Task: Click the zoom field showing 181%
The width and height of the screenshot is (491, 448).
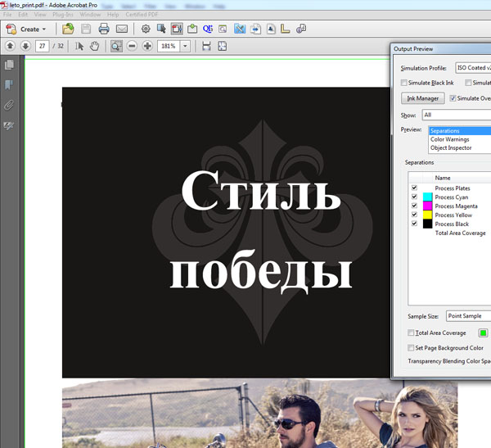Action: pos(169,46)
